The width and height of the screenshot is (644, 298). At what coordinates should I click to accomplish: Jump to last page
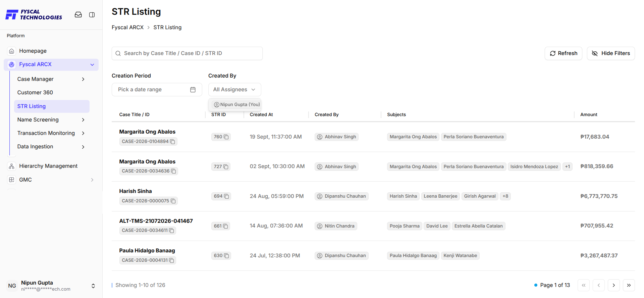629,285
